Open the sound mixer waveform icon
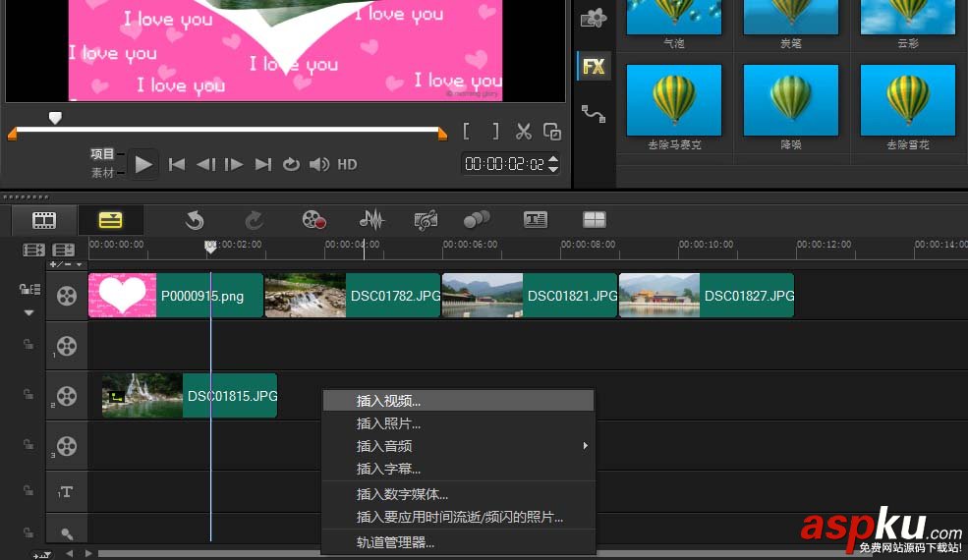Viewport: 968px width, 560px height. 371,220
